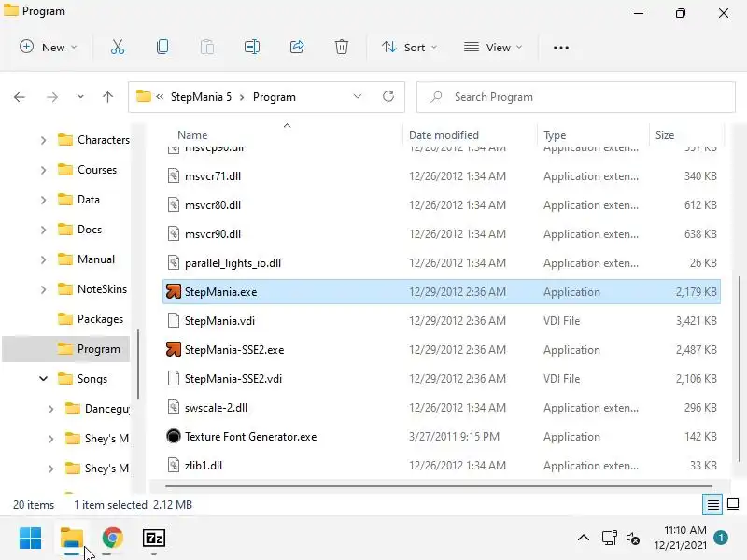Viewport: 747px width, 560px height.
Task: Click the Cut scissors icon
Action: pos(118,48)
